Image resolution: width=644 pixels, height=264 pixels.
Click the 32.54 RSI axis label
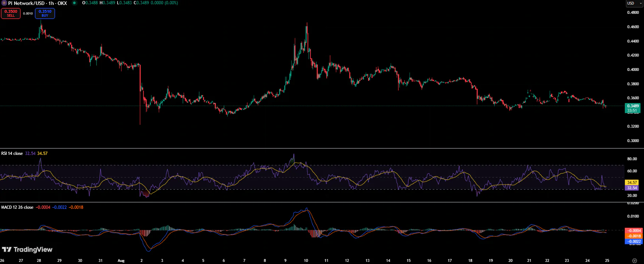point(632,188)
